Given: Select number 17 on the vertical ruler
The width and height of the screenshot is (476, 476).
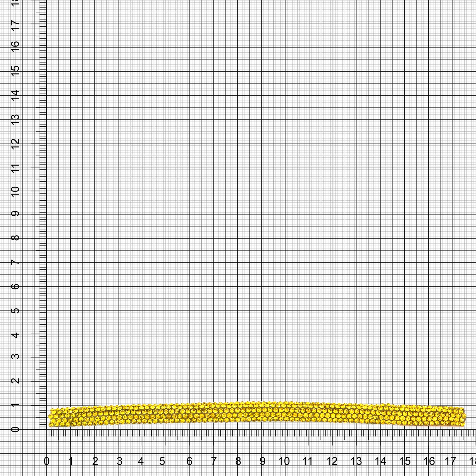Looking at the screenshot, I should tap(15, 25).
